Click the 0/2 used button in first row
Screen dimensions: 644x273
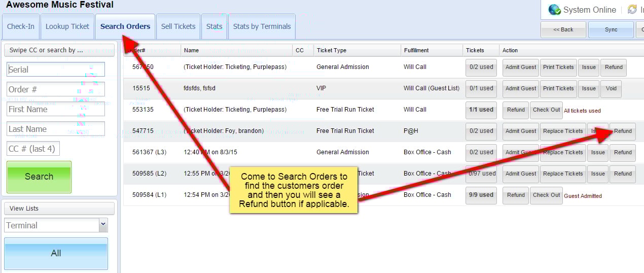point(481,67)
